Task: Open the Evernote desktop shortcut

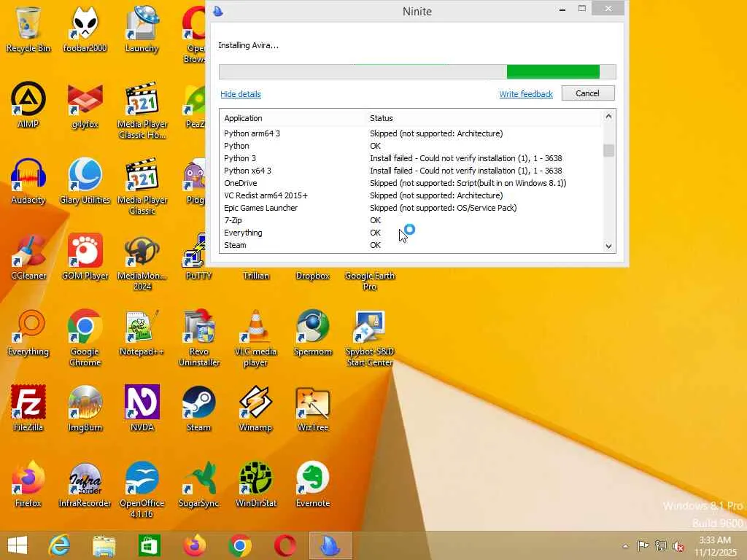Action: point(312,484)
